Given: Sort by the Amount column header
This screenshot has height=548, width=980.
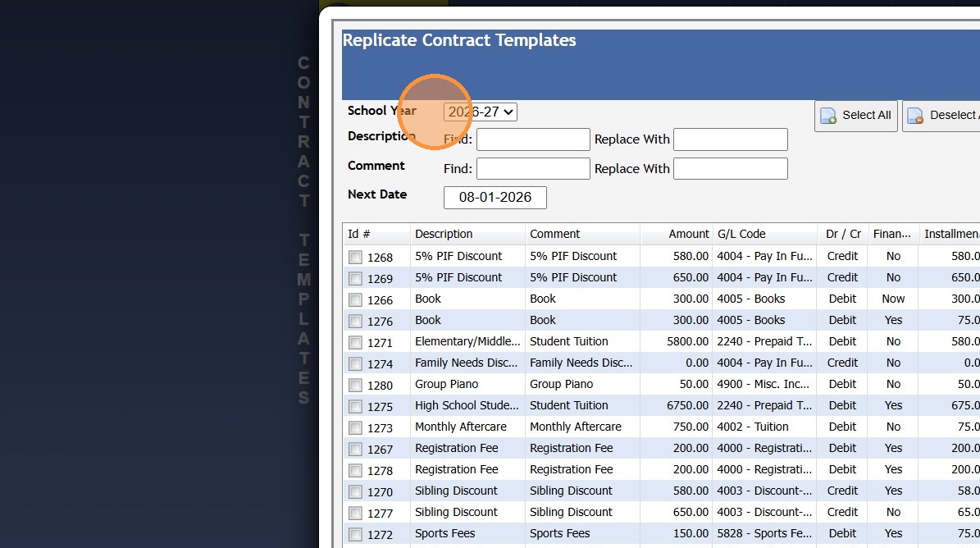Looking at the screenshot, I should coord(677,234).
